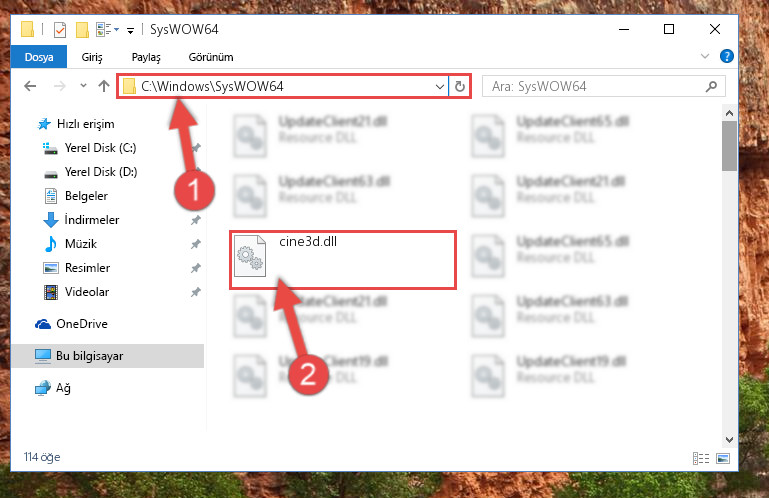Click the search magnifier icon

tap(711, 86)
